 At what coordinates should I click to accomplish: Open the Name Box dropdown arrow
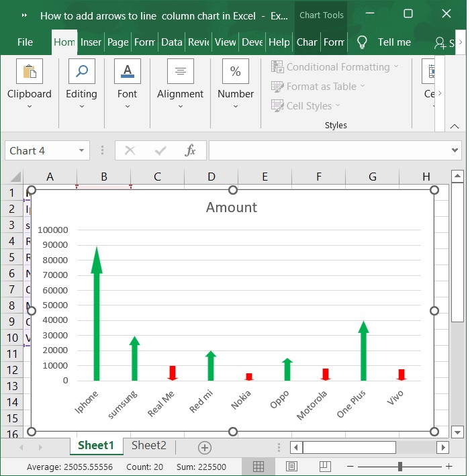(x=81, y=150)
